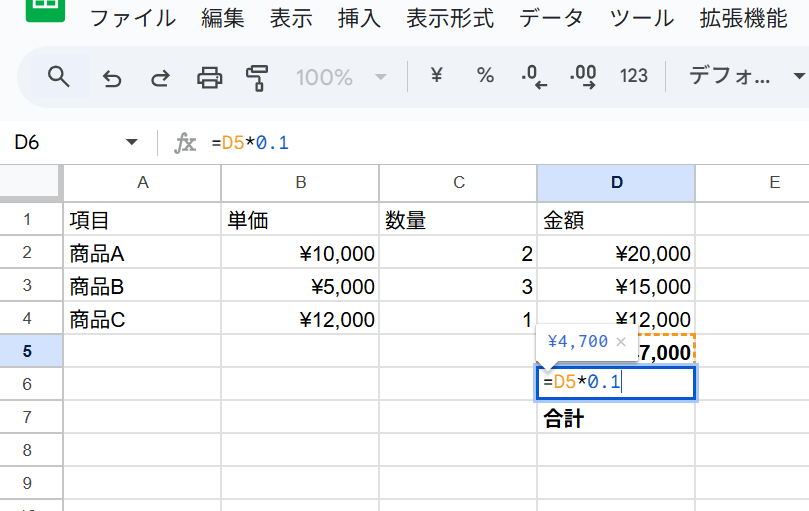Open the 100% zoom dropdown
809x511 pixels.
click(340, 77)
